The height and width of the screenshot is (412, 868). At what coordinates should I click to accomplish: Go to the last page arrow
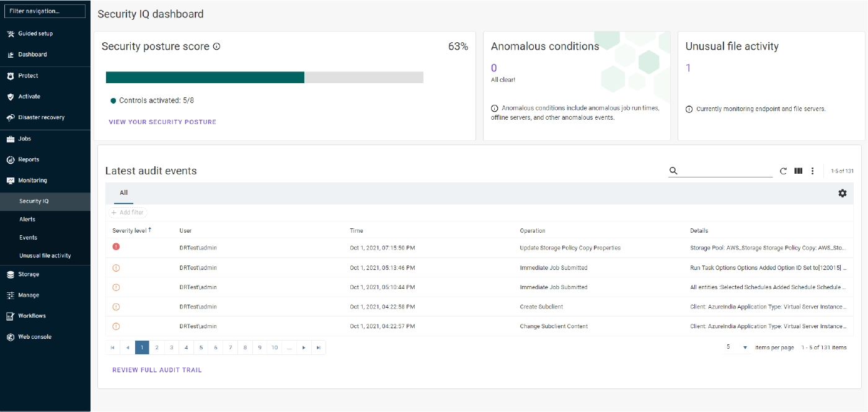[x=318, y=347]
